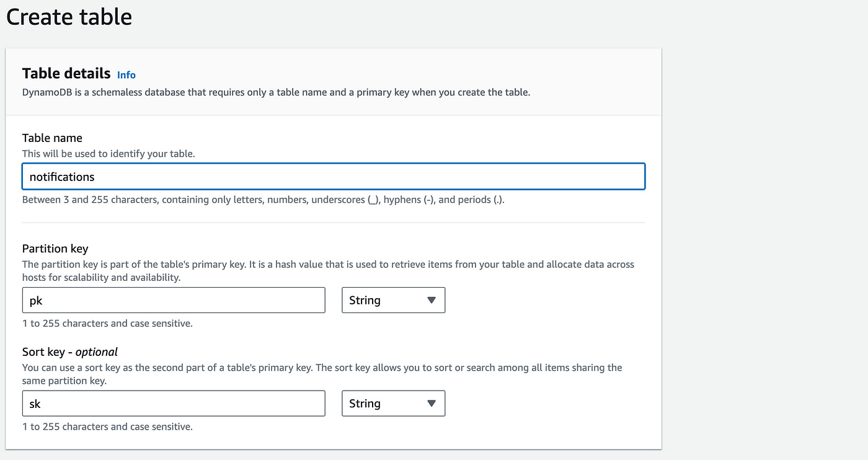Screen dimensions: 868x460
Task: Click the Sort key - optional label
Action: click(70, 352)
